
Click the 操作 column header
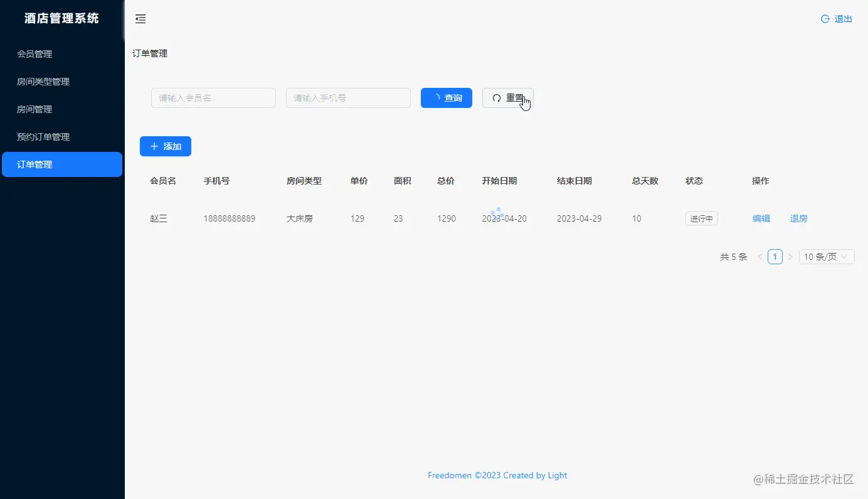(761, 181)
